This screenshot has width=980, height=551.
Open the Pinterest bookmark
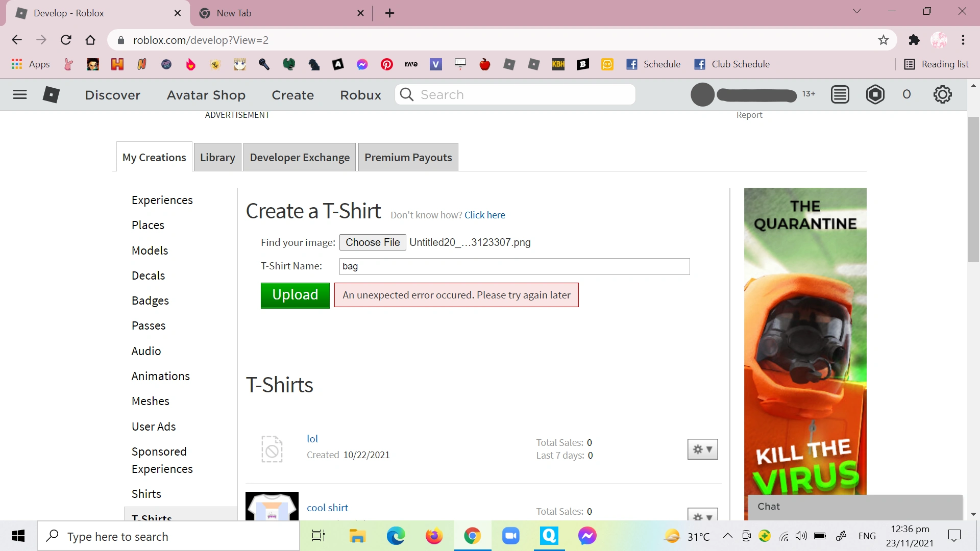tap(387, 64)
